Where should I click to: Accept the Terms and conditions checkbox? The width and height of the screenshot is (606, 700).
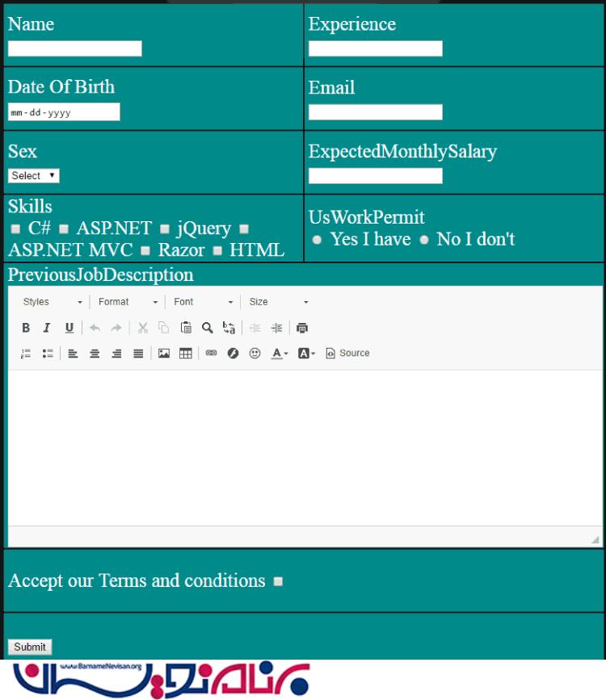click(278, 581)
